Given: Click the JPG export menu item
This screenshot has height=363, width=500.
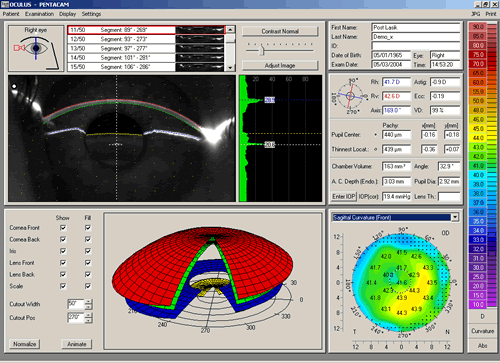Looking at the screenshot, I should tap(476, 14).
